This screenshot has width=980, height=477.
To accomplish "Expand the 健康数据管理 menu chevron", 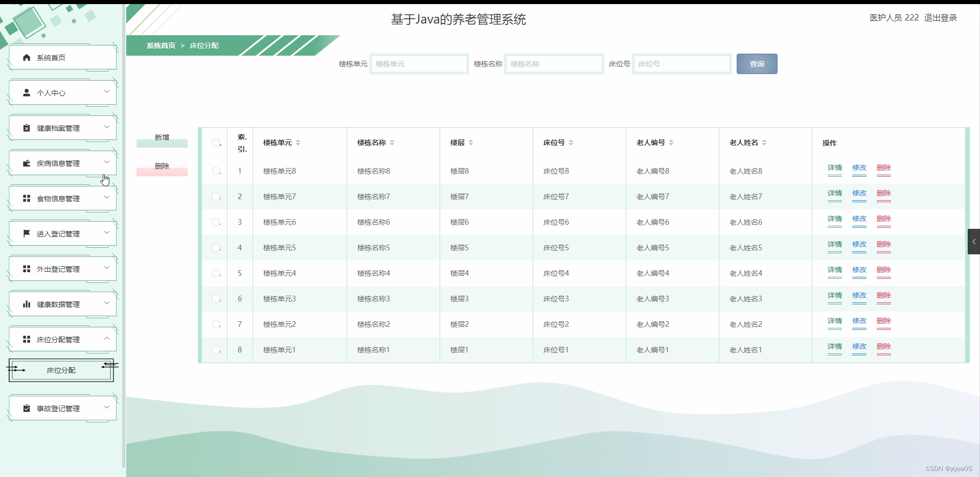I will tap(107, 303).
